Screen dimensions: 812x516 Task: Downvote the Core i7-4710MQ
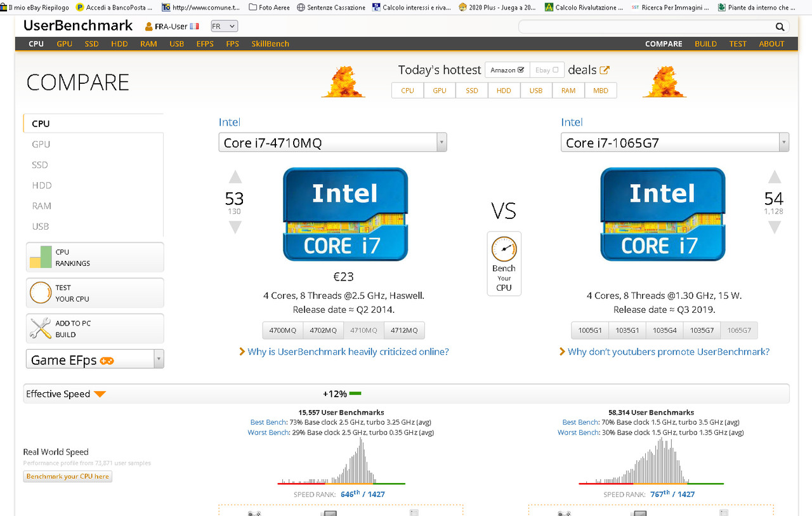coord(235,227)
